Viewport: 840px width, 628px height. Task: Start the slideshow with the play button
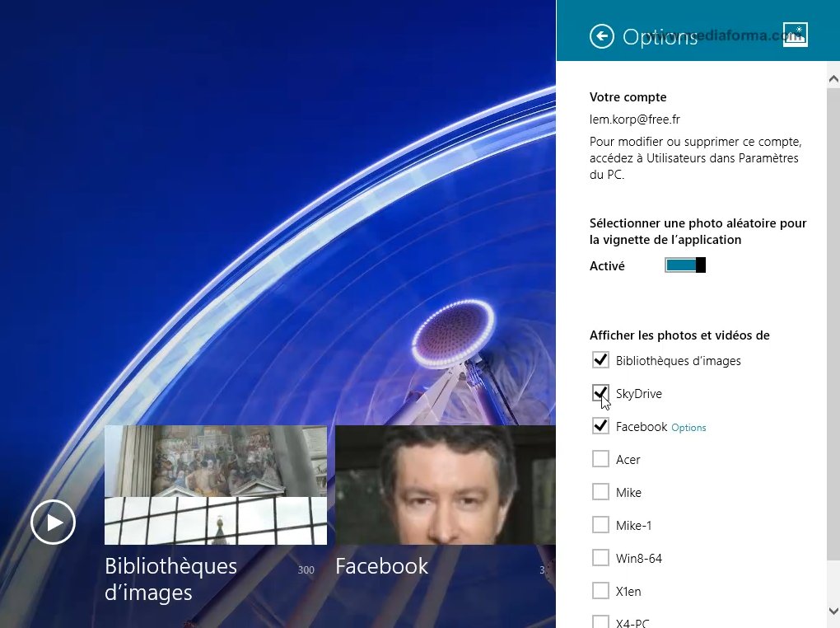coord(54,522)
